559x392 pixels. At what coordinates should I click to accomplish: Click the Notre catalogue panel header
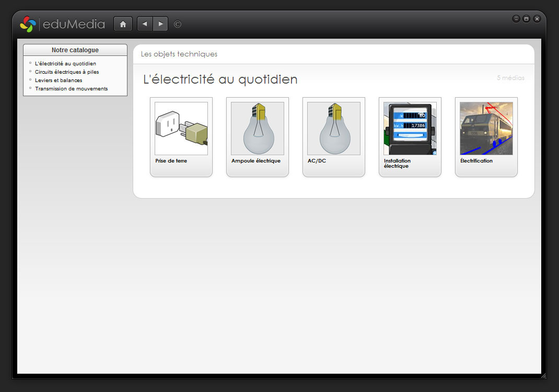click(x=75, y=50)
